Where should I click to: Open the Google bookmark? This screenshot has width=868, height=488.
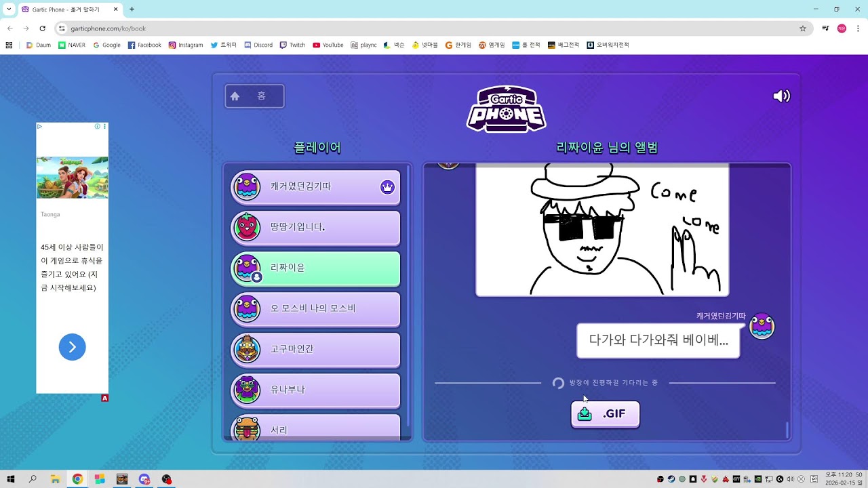point(107,45)
